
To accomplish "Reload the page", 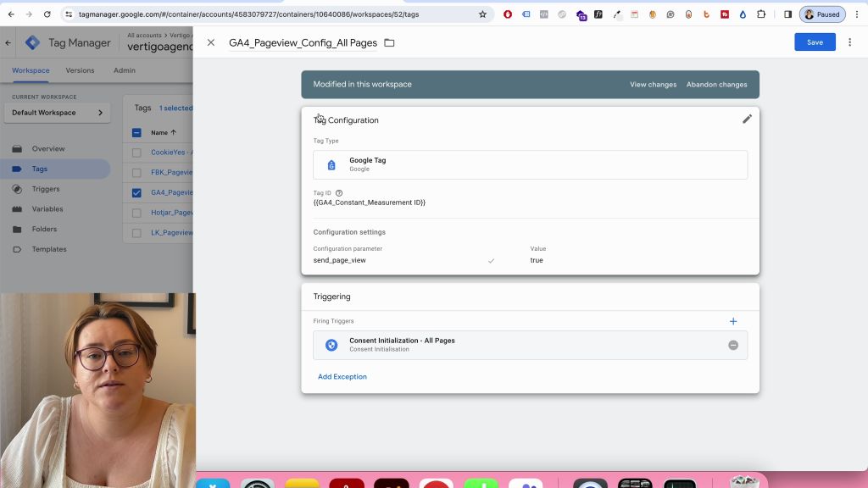I will coord(47,14).
